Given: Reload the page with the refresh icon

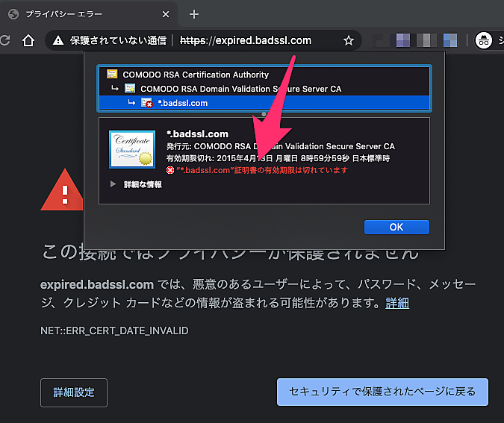Looking at the screenshot, I should coord(4,40).
